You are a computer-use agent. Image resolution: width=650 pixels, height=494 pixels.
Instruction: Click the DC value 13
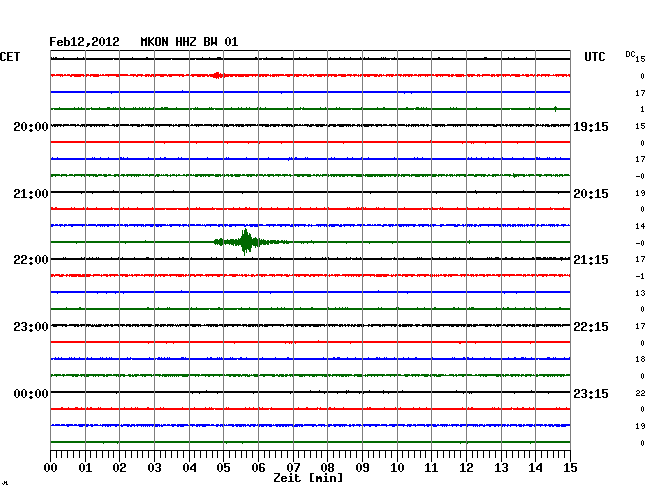click(640, 293)
